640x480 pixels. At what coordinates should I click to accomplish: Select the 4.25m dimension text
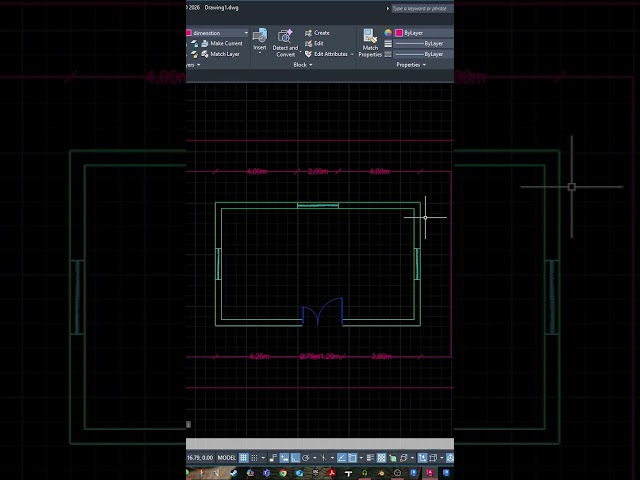point(259,356)
